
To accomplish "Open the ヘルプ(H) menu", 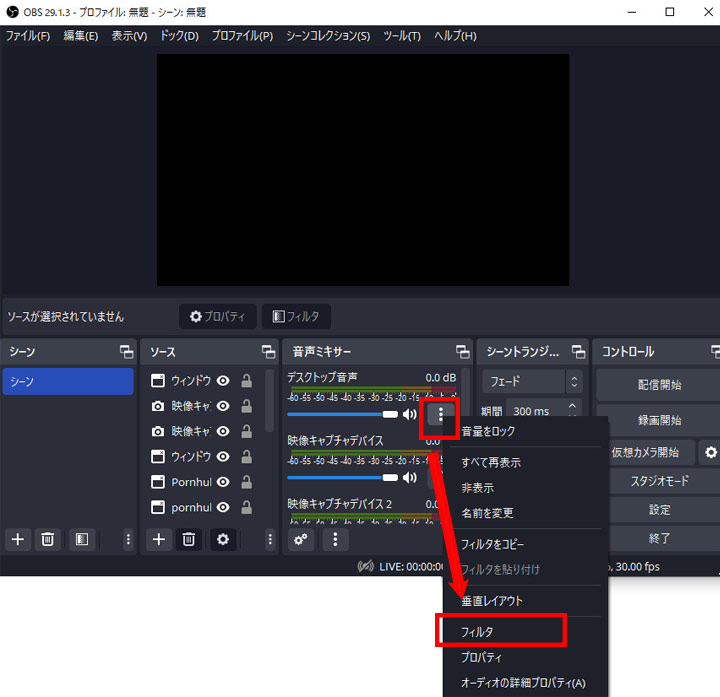I will pyautogui.click(x=455, y=36).
